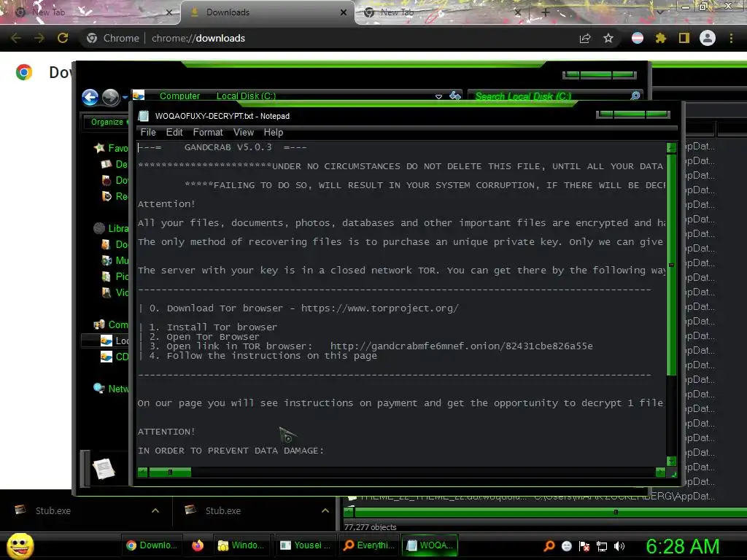Expand Explorer address bar history dropdown
Viewport: 747px width, 560px height.
pos(438,97)
